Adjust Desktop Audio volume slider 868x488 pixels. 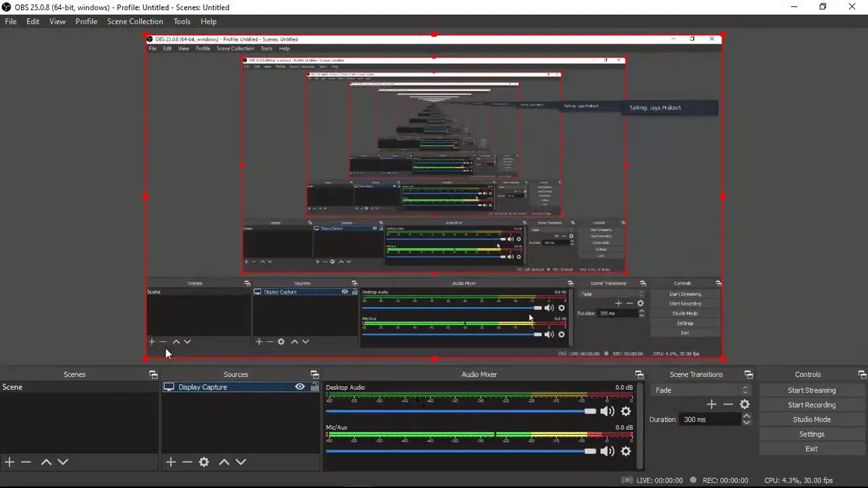(x=461, y=411)
